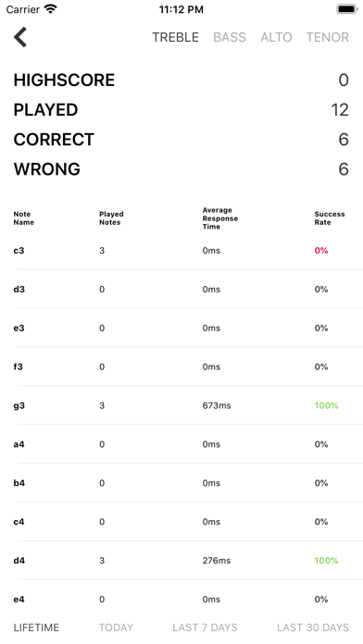
Task: Click the Average Response Time header
Action: click(220, 218)
